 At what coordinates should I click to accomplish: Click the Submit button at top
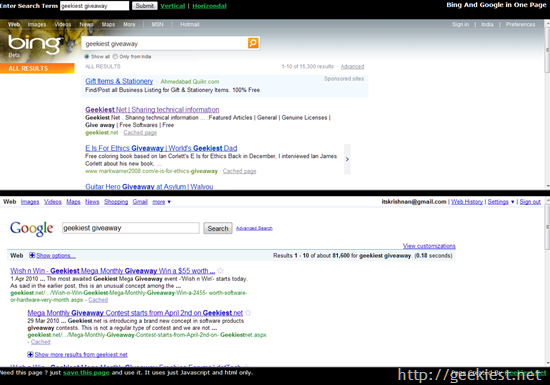[145, 6]
